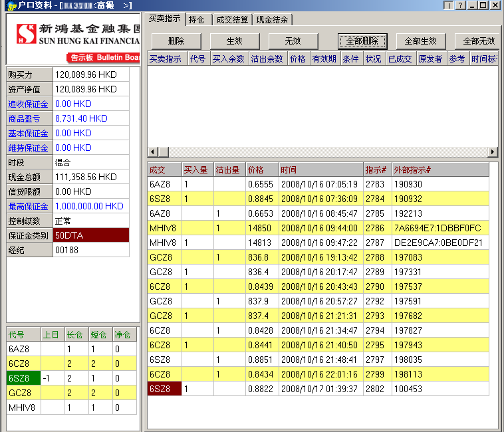Select the MHIV8 row in positions table
Screen dimensions: 504x432
71,407
